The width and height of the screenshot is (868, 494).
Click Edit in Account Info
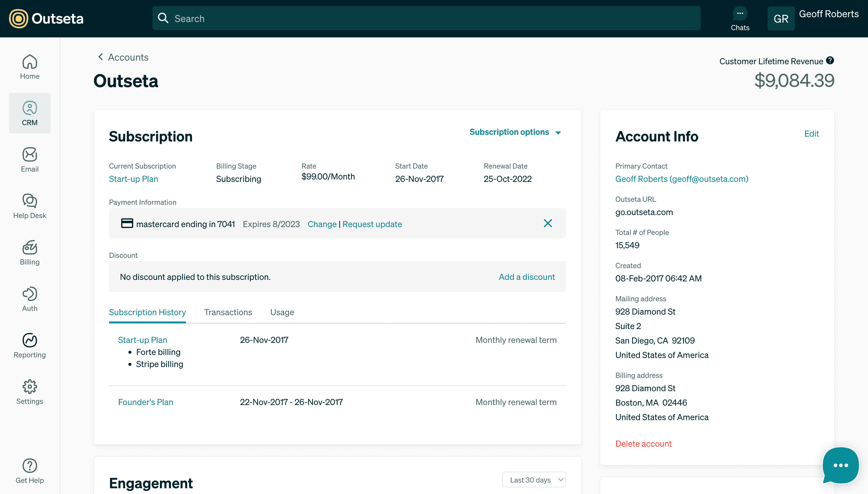pos(811,134)
